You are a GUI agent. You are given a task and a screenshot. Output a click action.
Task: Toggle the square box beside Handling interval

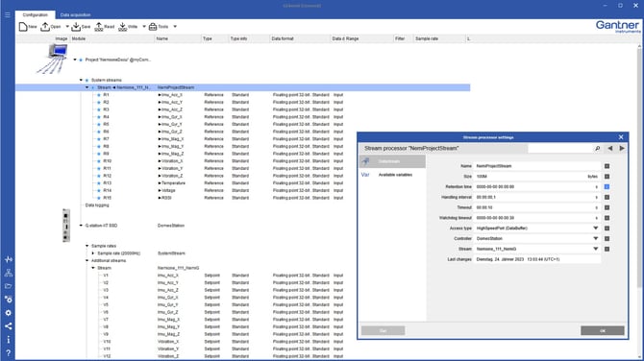click(x=607, y=198)
